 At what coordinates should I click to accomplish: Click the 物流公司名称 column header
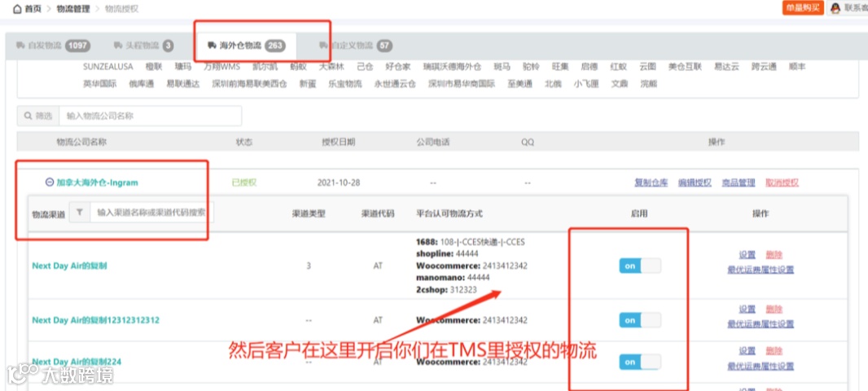tap(81, 143)
